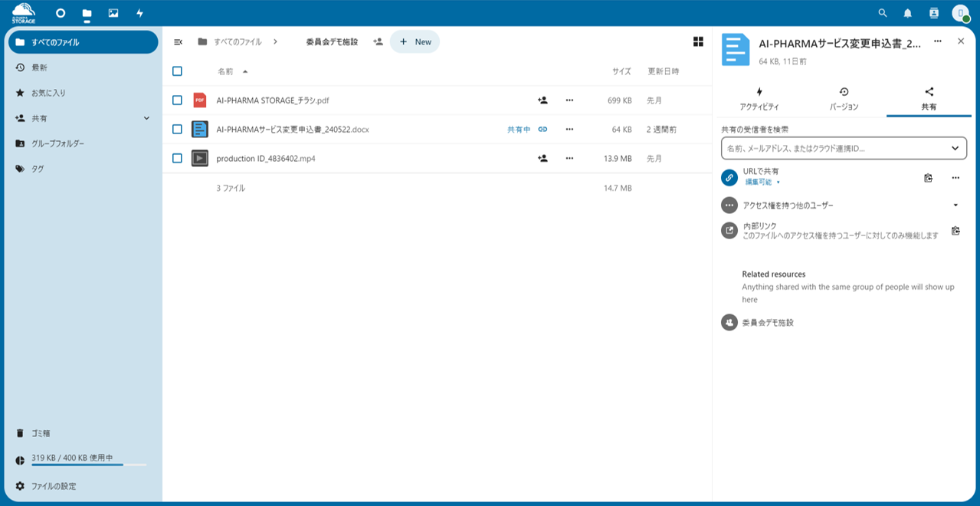Image resolution: width=980 pixels, height=506 pixels.
Task: Click the search magnifier icon
Action: (x=883, y=13)
